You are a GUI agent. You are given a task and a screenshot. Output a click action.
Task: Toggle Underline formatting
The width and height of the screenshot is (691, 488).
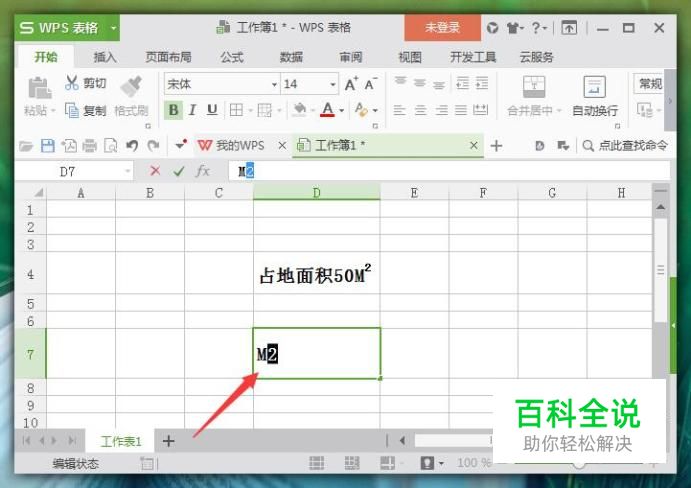coord(212,110)
